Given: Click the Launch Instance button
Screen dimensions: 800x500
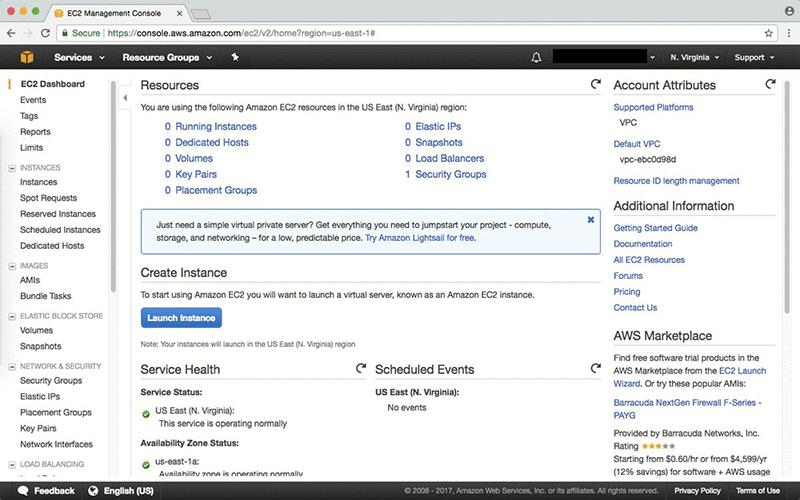Looking at the screenshot, I should (x=181, y=317).
